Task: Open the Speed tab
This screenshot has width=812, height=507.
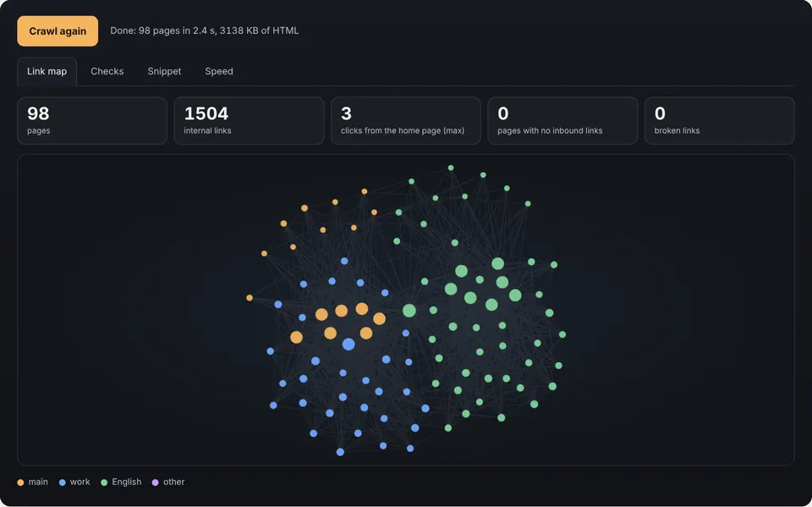Action: pyautogui.click(x=219, y=72)
